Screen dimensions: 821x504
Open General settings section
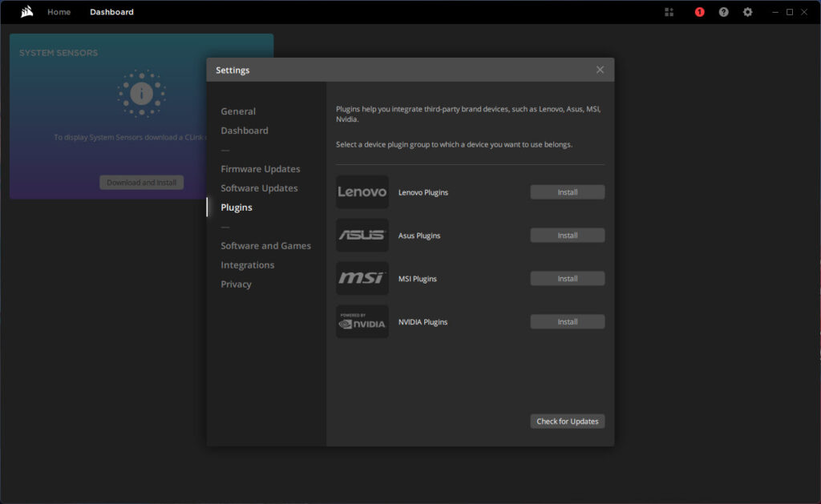(238, 111)
